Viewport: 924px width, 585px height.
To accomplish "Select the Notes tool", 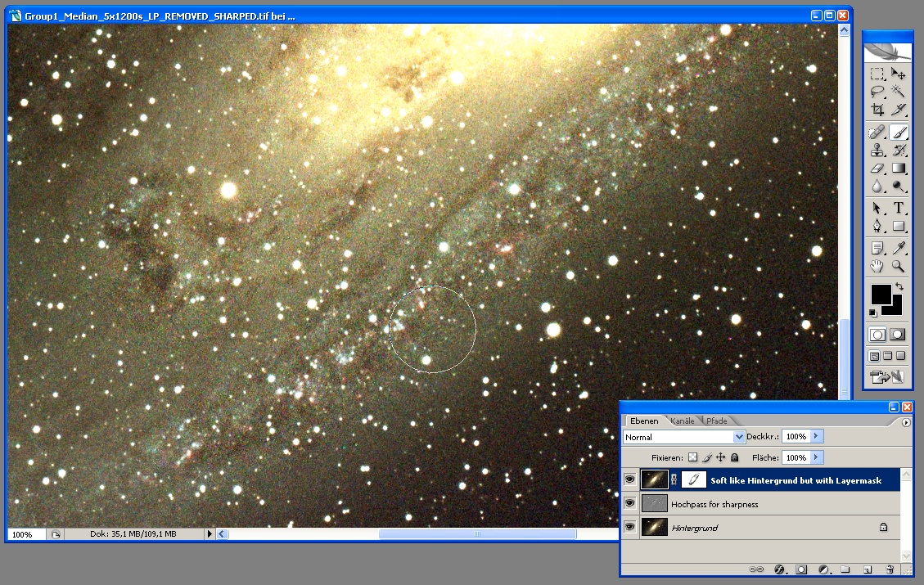I will (x=877, y=248).
